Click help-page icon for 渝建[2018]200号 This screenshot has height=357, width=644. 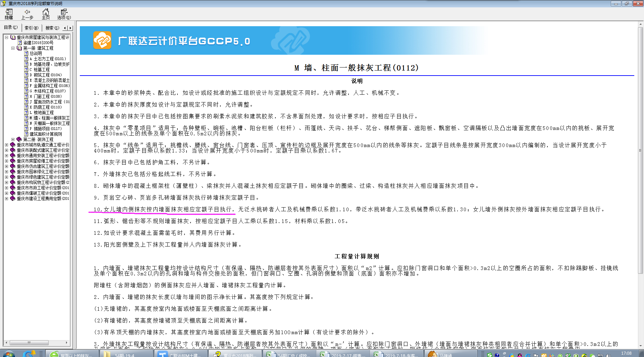20,43
